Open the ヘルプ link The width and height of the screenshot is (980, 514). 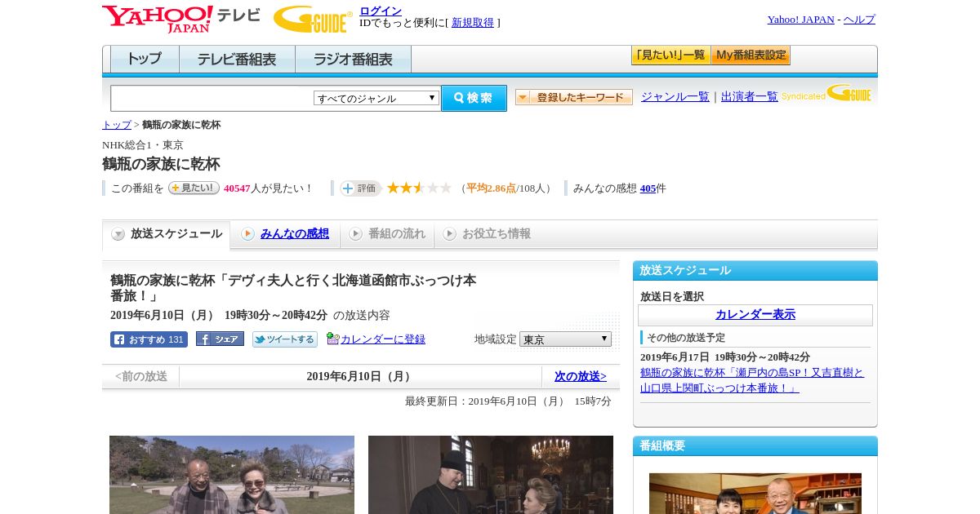(x=859, y=20)
